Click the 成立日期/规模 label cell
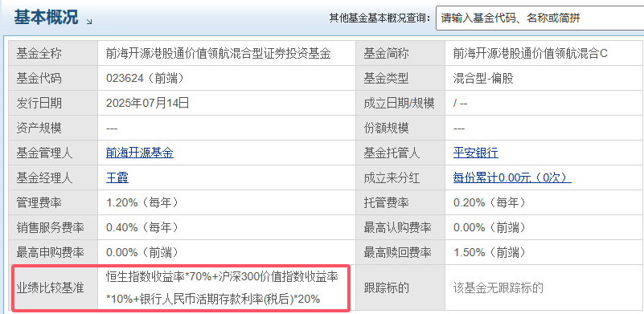The width and height of the screenshot is (644, 314). 400,103
